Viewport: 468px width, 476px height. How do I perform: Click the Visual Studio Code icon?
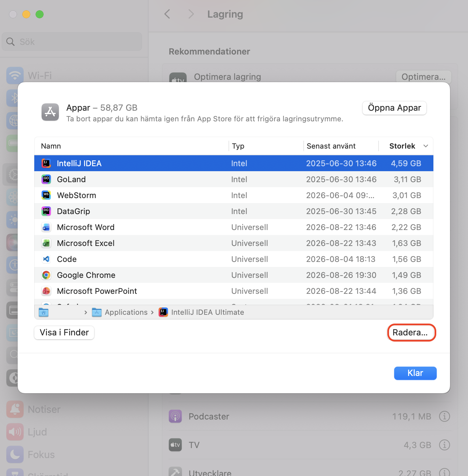click(x=46, y=259)
